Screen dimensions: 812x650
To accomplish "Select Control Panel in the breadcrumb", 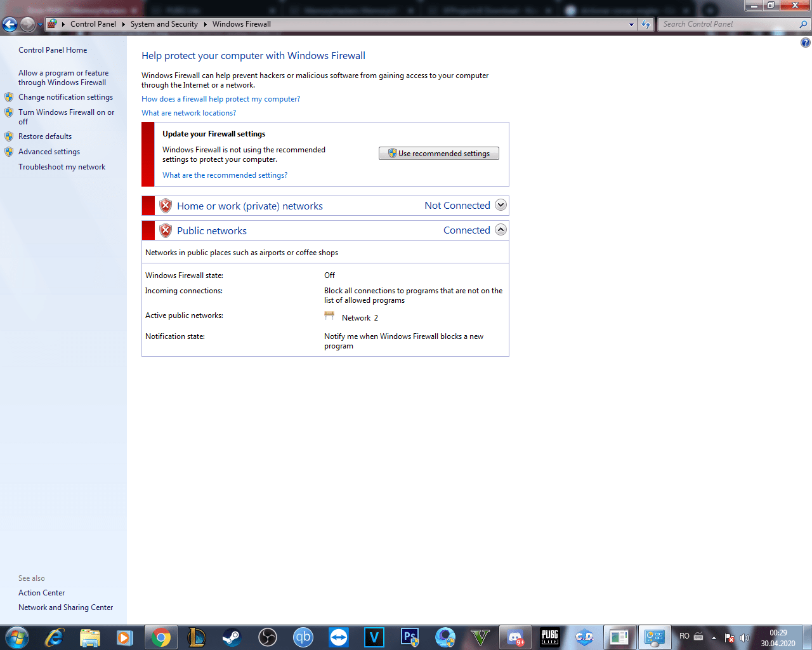I will (93, 24).
